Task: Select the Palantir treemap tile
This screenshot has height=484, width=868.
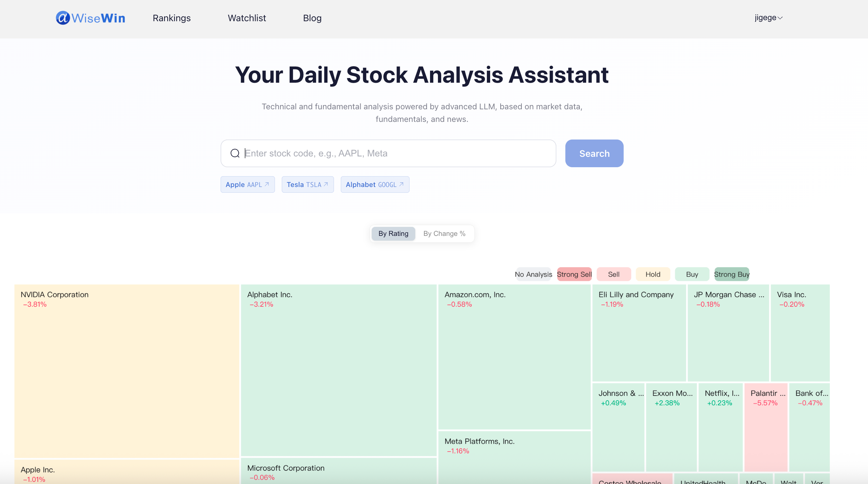Action: 766,428
